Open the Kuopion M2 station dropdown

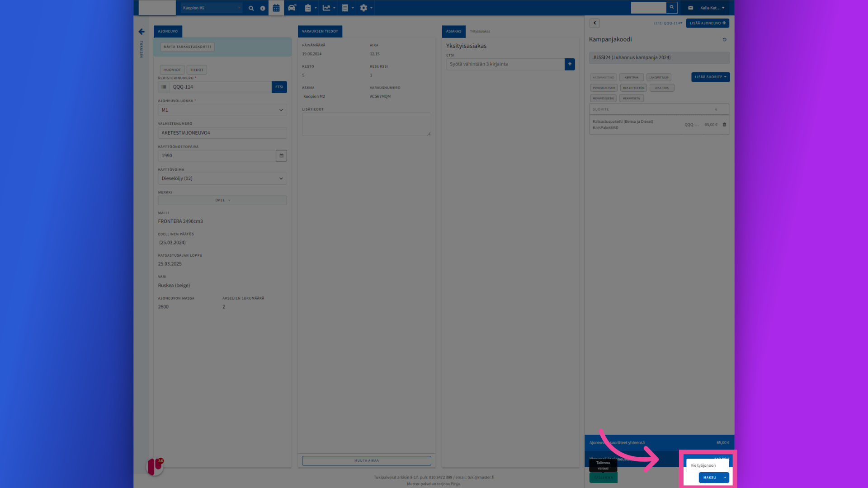click(x=212, y=8)
